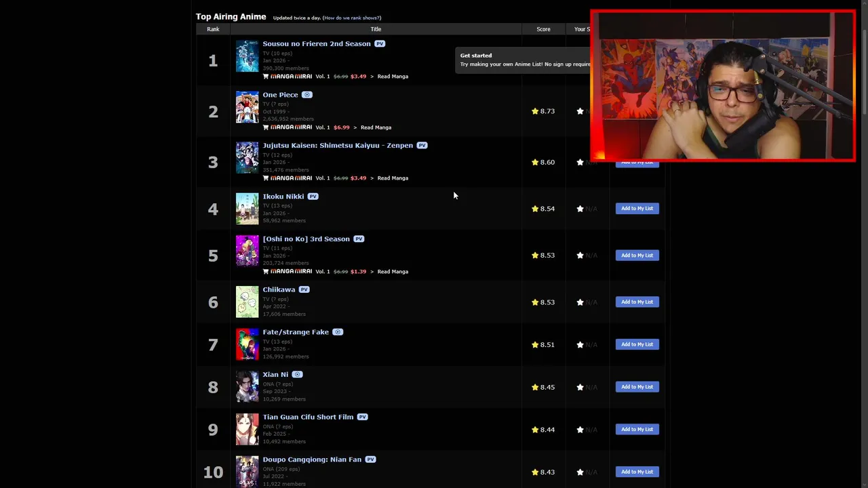Click the '390,300 members' text under Frieren

pyautogui.click(x=285, y=68)
